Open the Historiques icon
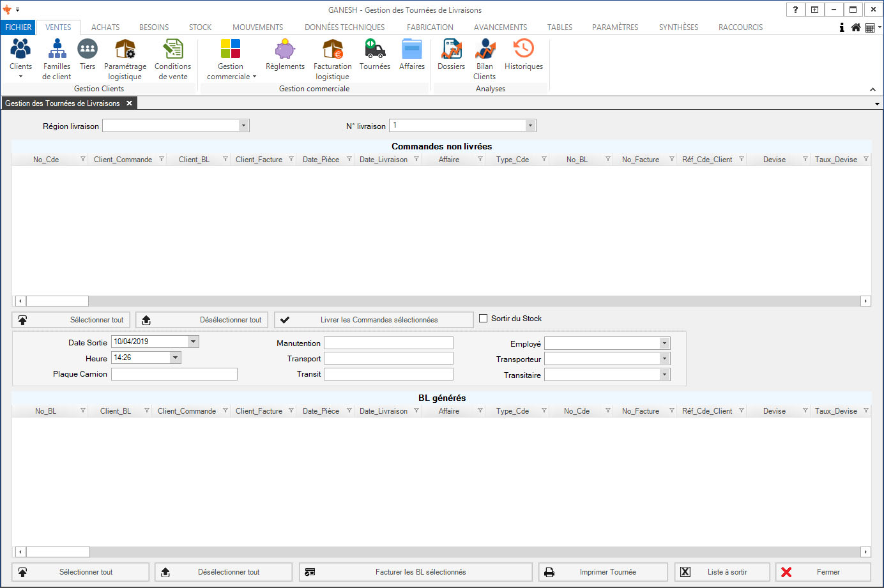Image resolution: width=884 pixels, height=588 pixels. point(523,50)
